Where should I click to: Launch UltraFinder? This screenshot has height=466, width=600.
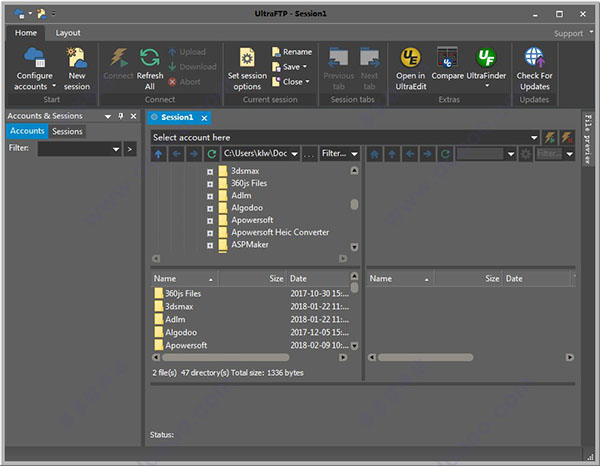click(486, 67)
